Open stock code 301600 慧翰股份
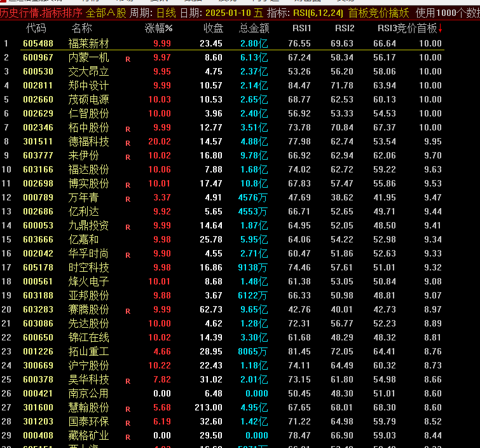Viewport: 480px width, 448px height. point(34,407)
